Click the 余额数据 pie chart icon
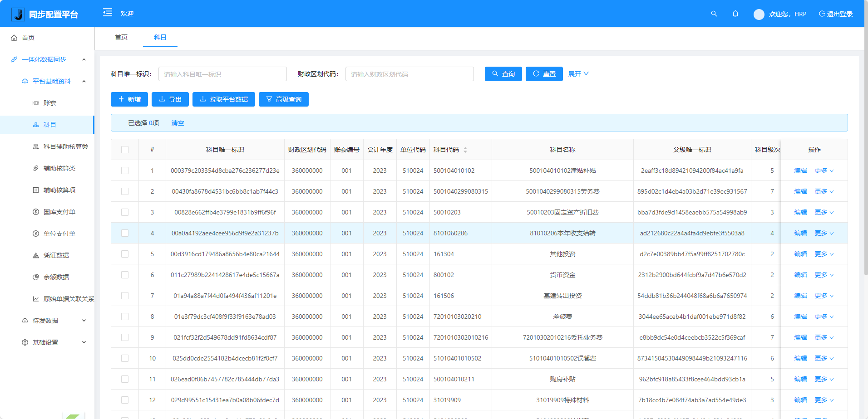This screenshot has height=419, width=868. pyautogui.click(x=36, y=277)
